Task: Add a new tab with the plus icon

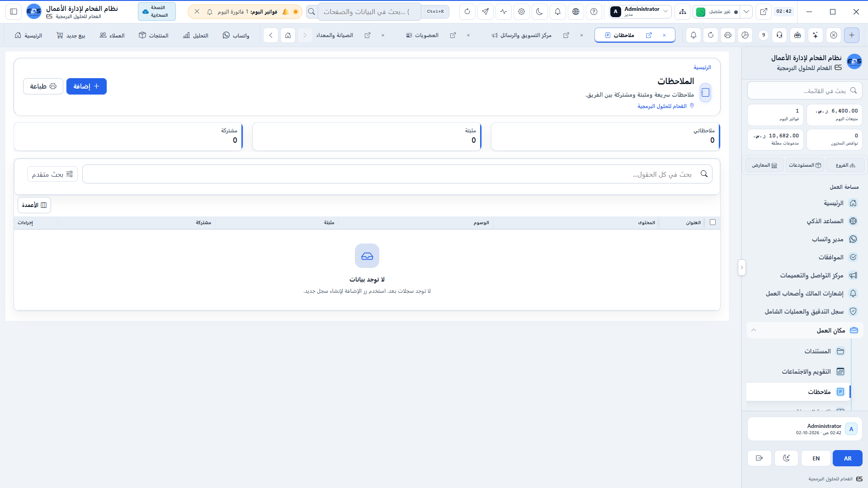Action: (852, 35)
